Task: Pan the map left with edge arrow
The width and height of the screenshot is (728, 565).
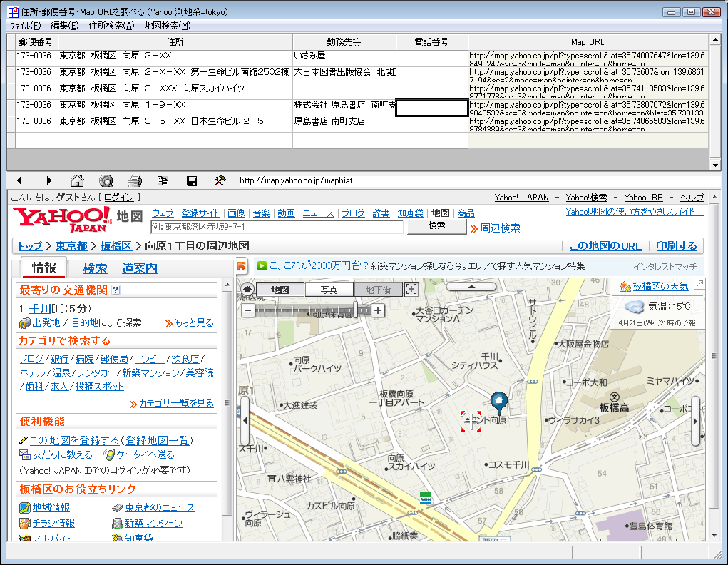Action: tap(245, 421)
